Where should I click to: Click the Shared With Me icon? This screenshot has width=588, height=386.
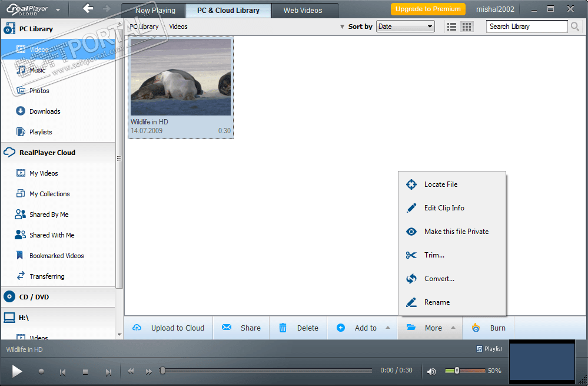coord(20,235)
